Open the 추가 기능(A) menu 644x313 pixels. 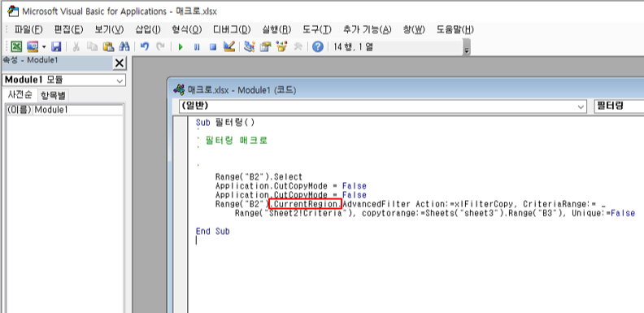(368, 29)
